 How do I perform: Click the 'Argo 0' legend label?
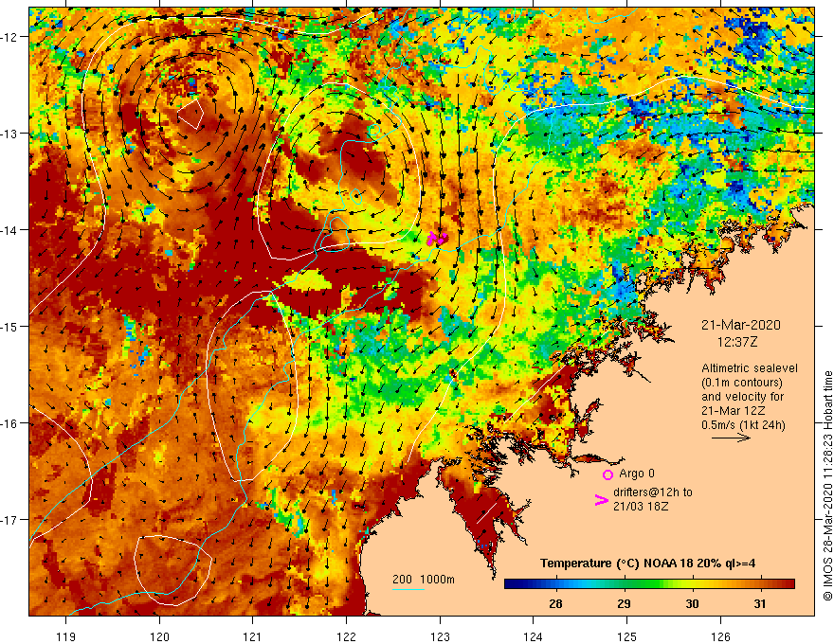coord(637,474)
